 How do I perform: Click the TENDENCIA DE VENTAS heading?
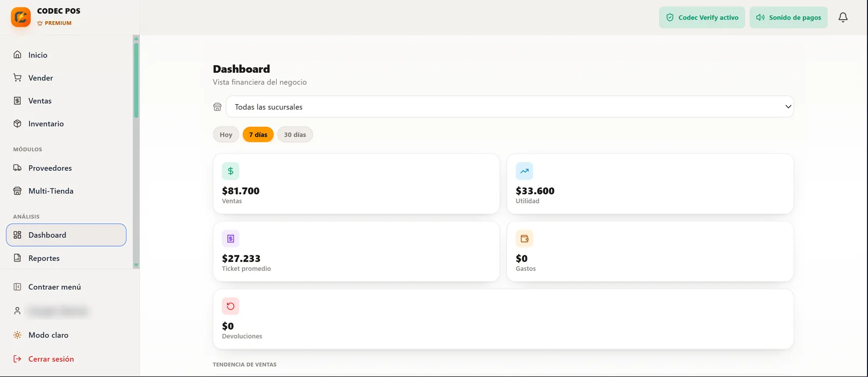coord(245,365)
